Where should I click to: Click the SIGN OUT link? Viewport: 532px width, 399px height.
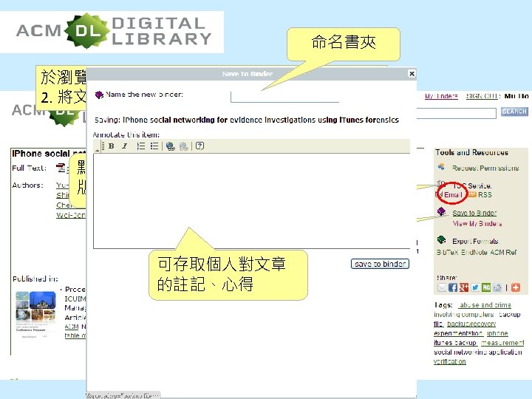(x=482, y=96)
